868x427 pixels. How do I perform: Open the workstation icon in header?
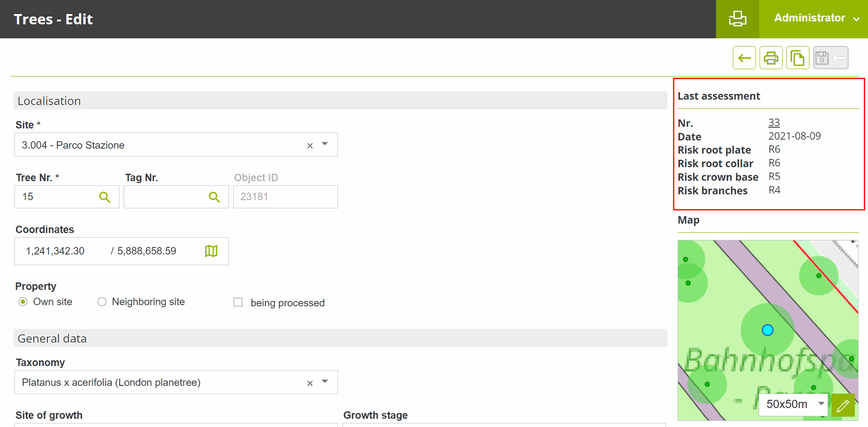tap(737, 19)
